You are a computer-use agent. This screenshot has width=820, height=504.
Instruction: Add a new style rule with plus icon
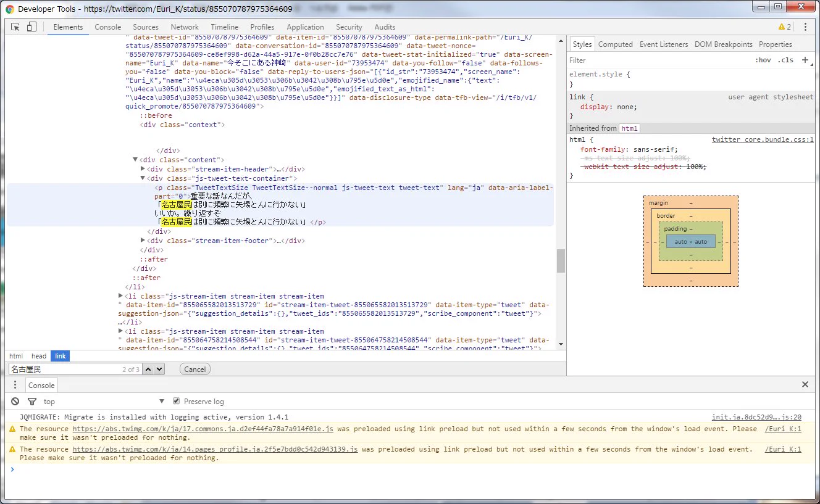tap(805, 60)
